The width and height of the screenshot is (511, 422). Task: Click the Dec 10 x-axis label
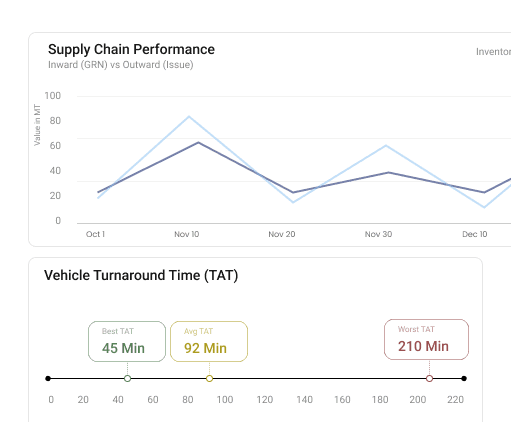click(475, 234)
